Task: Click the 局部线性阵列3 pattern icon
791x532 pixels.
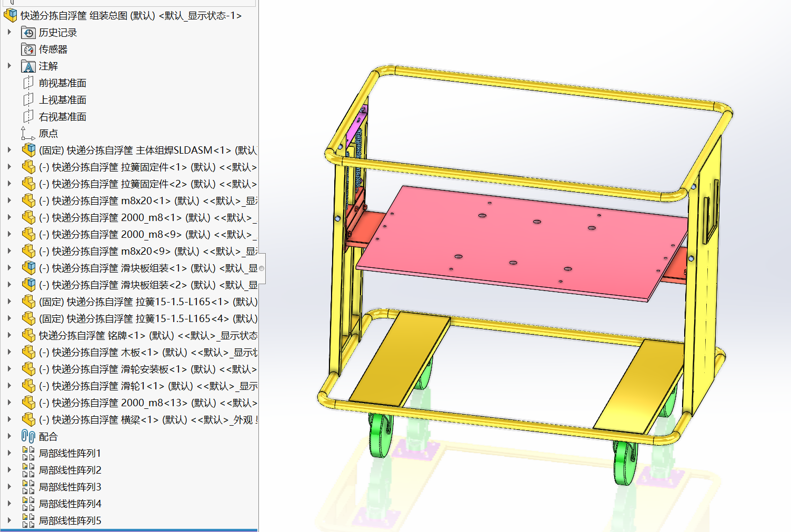Action: click(x=28, y=487)
